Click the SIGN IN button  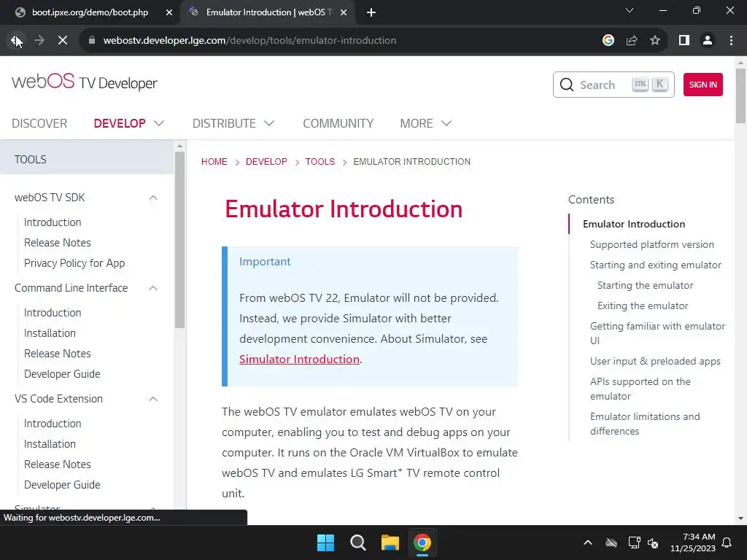pyautogui.click(x=703, y=85)
